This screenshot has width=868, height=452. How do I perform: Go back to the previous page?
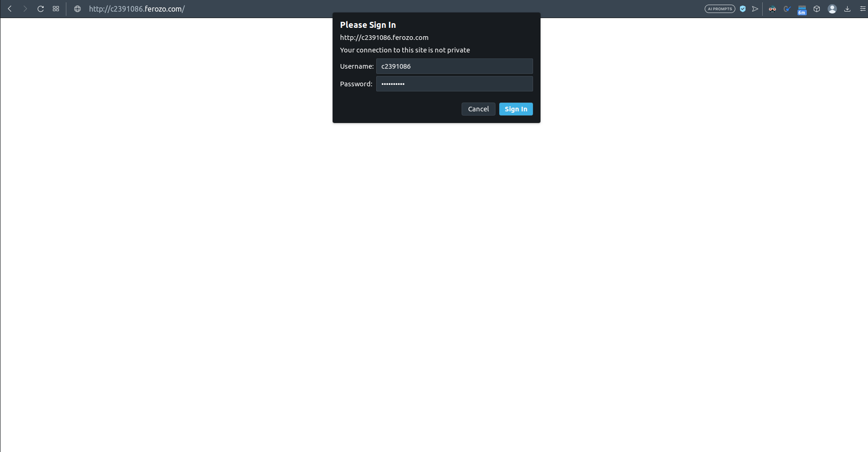(x=10, y=9)
